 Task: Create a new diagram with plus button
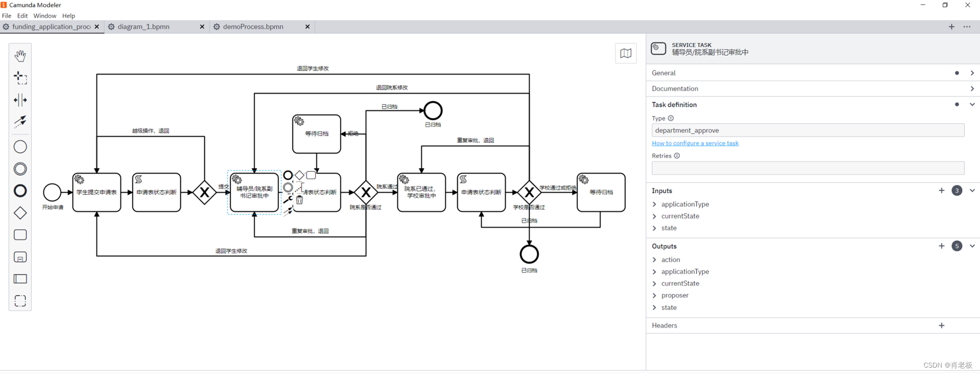pyautogui.click(x=952, y=27)
